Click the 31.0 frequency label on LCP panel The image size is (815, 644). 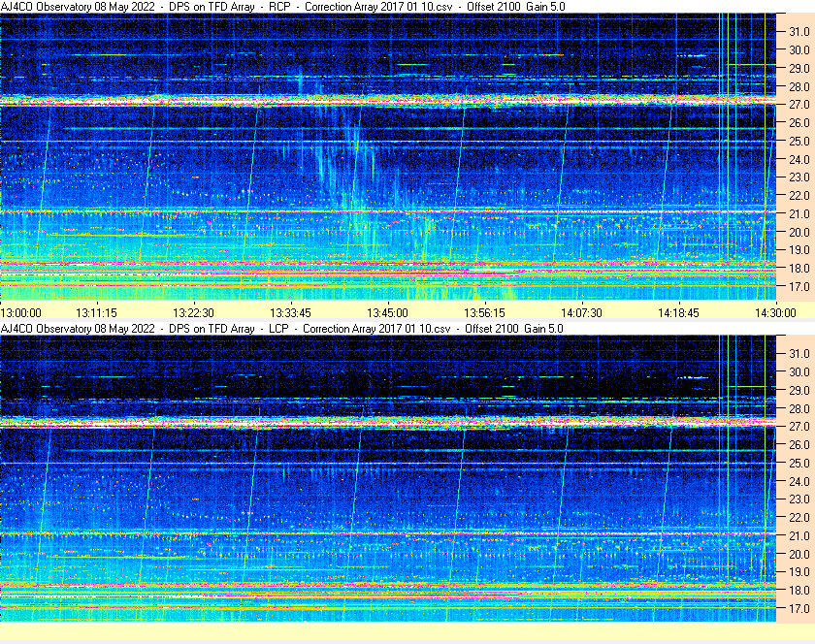pyautogui.click(x=799, y=353)
